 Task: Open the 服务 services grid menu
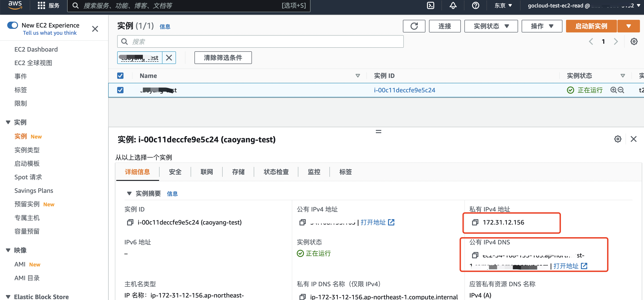(48, 5)
